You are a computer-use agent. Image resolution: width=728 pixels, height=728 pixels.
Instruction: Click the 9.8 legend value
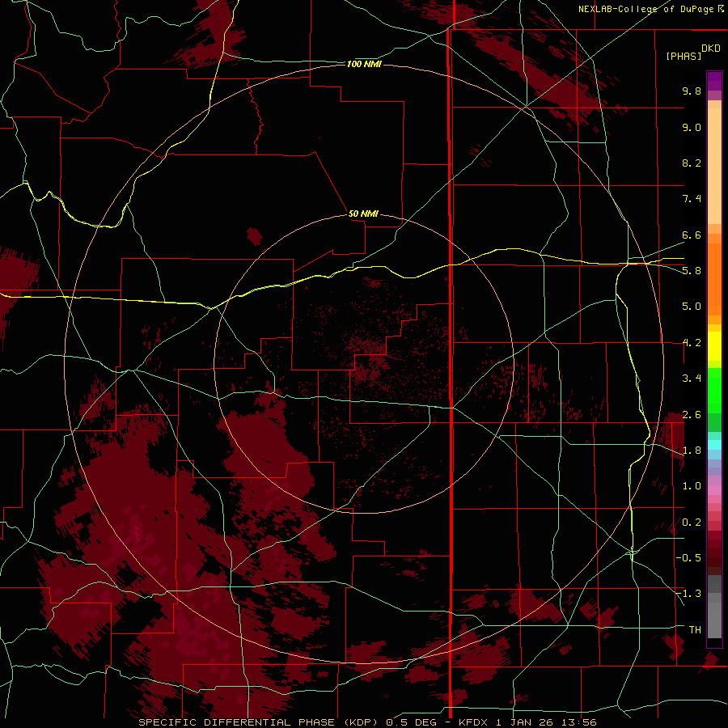coord(692,91)
